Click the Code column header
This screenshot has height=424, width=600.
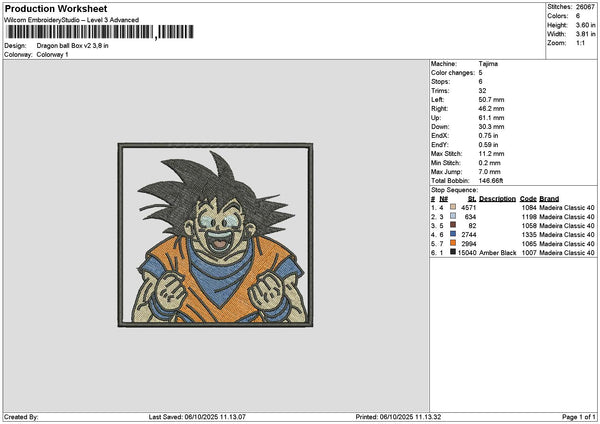tap(528, 198)
